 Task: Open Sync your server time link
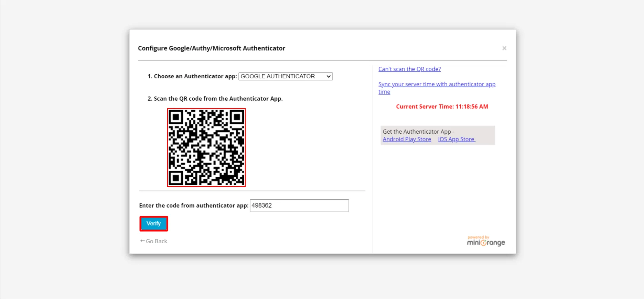(437, 88)
